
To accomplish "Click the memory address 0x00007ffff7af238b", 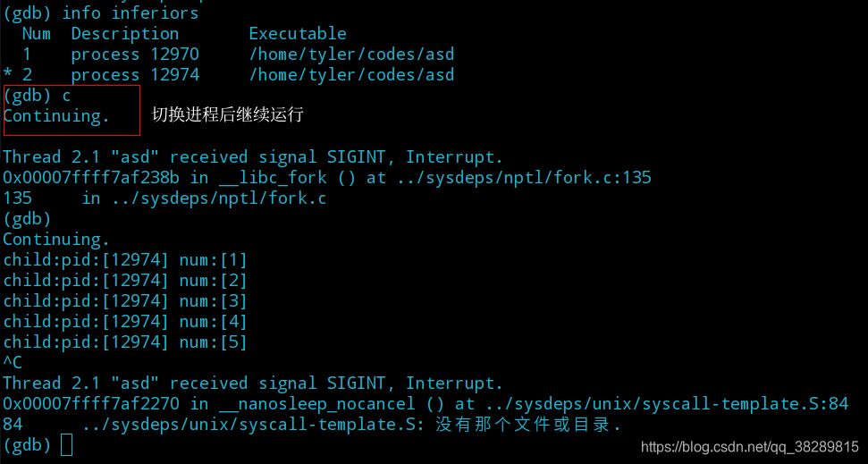I will pyautogui.click(x=91, y=178).
